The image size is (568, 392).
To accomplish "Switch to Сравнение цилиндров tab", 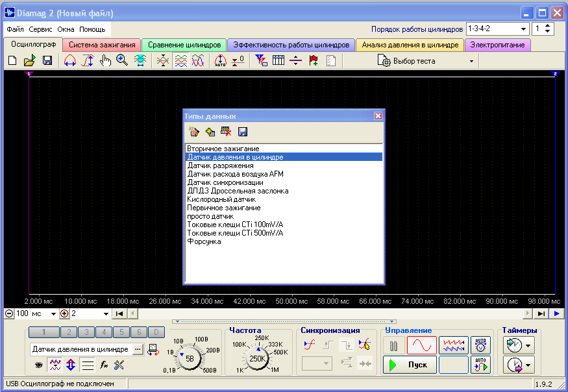I will pos(184,45).
